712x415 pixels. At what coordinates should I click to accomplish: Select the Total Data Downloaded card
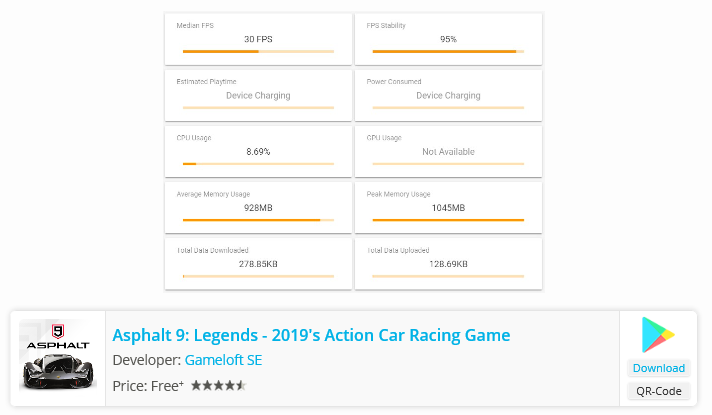tap(258, 263)
